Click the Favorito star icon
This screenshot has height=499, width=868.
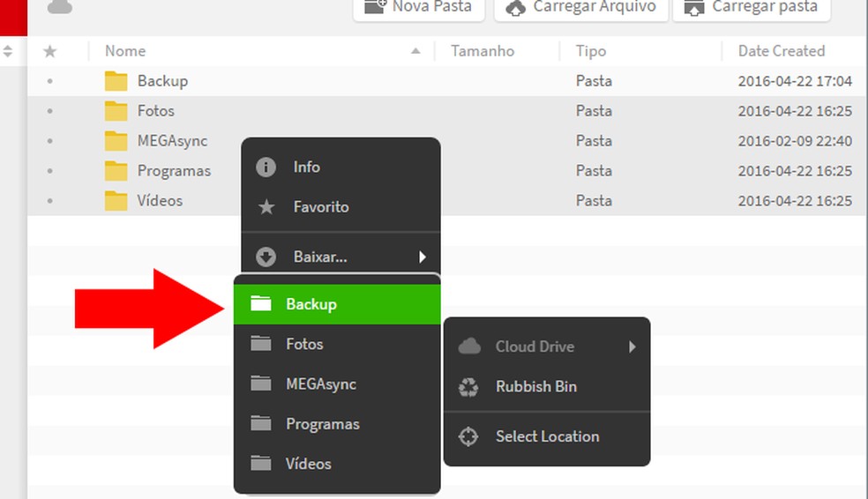[266, 207]
